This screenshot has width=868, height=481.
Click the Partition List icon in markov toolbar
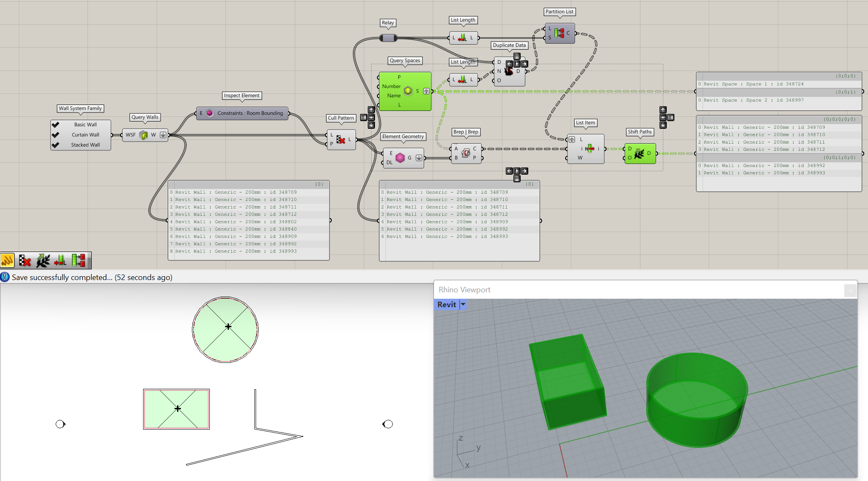click(x=79, y=260)
